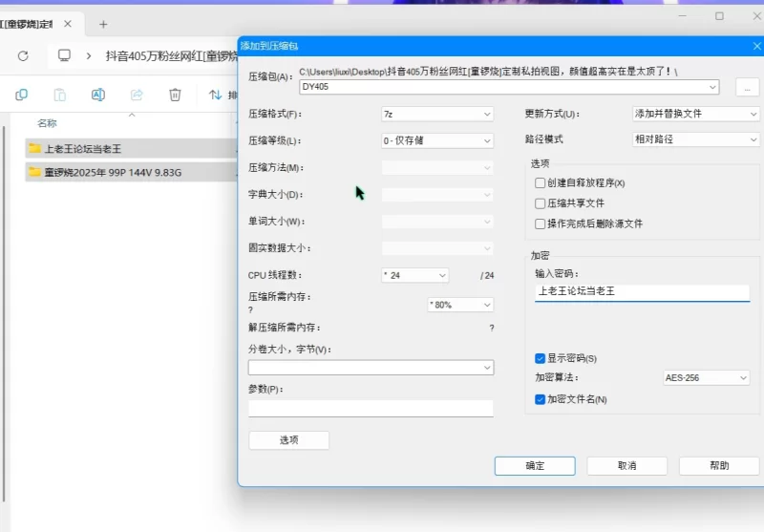The height and width of the screenshot is (532, 764).
Task: Select the 上老王论坛当老王 folder
Action: tap(132, 149)
